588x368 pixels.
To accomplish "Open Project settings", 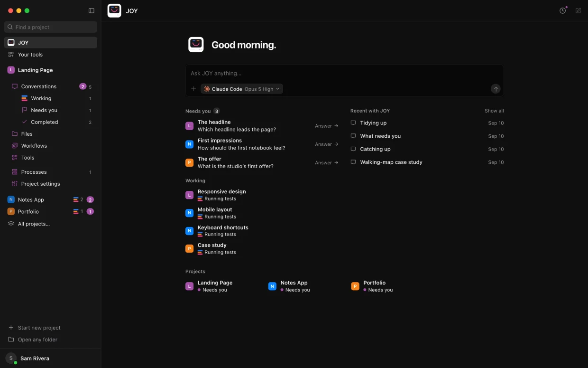I will coord(51,184).
